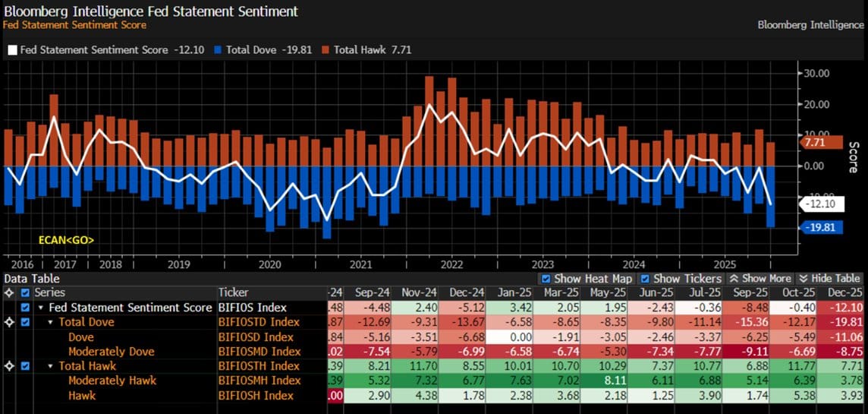Screen dimensions: 868x414
Task: Untick the Total Hawk row checkbox
Action: pos(25,366)
